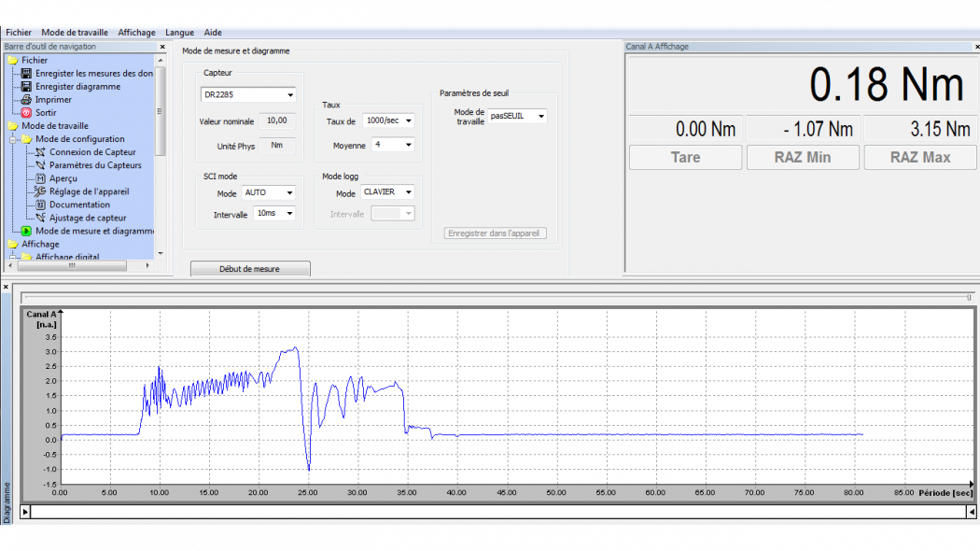The height and width of the screenshot is (551, 980).
Task: Click the green play icon for Mode de mesure
Action: tap(26, 231)
